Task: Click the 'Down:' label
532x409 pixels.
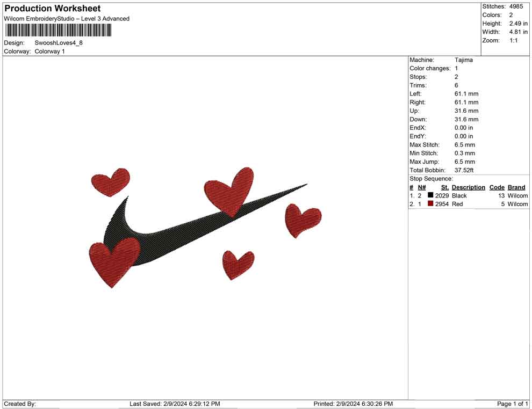Action: point(418,119)
